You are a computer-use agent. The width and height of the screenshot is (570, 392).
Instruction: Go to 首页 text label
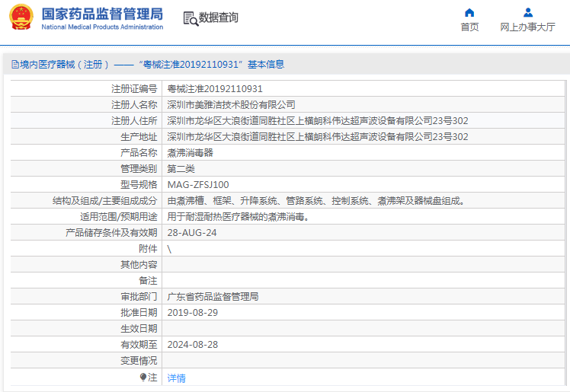(469, 27)
